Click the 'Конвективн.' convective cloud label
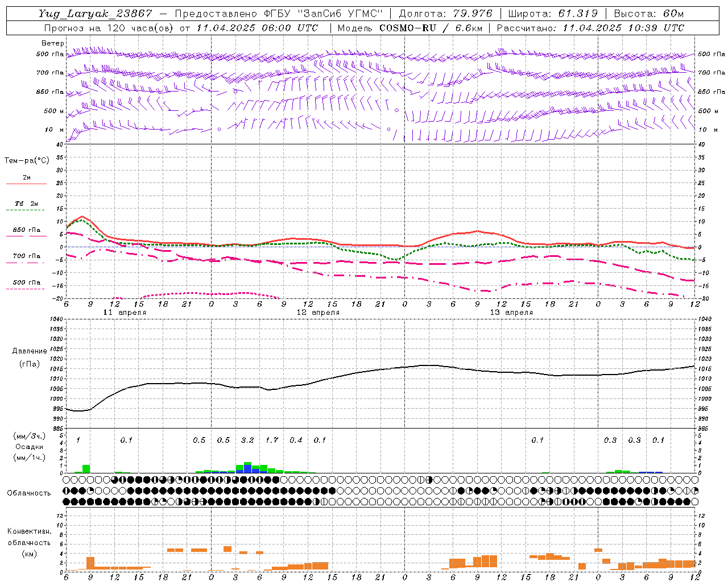The width and height of the screenshot is (728, 582). (x=30, y=531)
